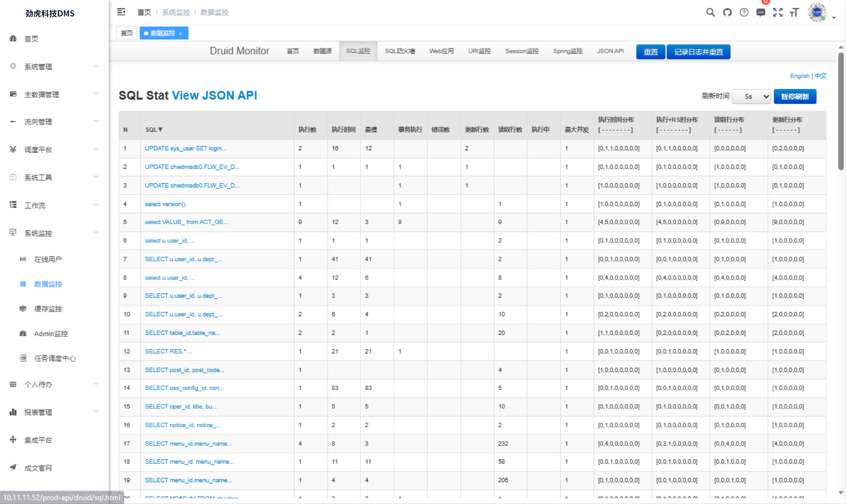
Task: Click the help question mark icon
Action: [744, 12]
